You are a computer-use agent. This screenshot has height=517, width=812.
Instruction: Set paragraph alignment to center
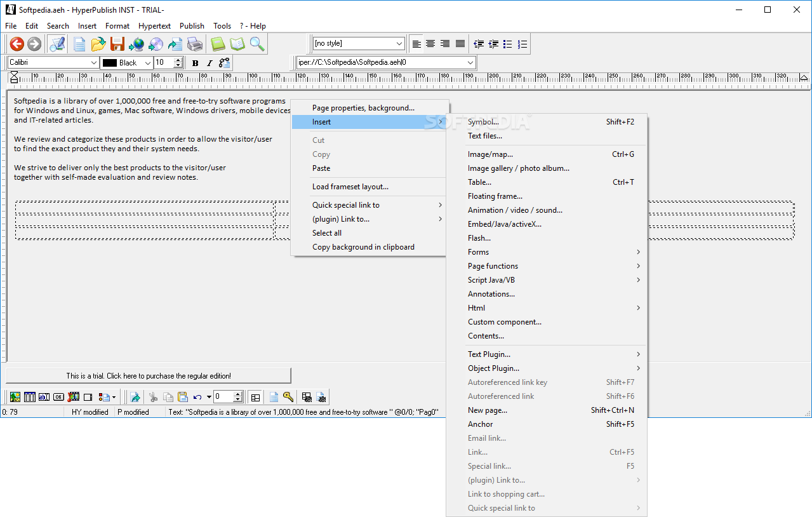[x=431, y=44]
